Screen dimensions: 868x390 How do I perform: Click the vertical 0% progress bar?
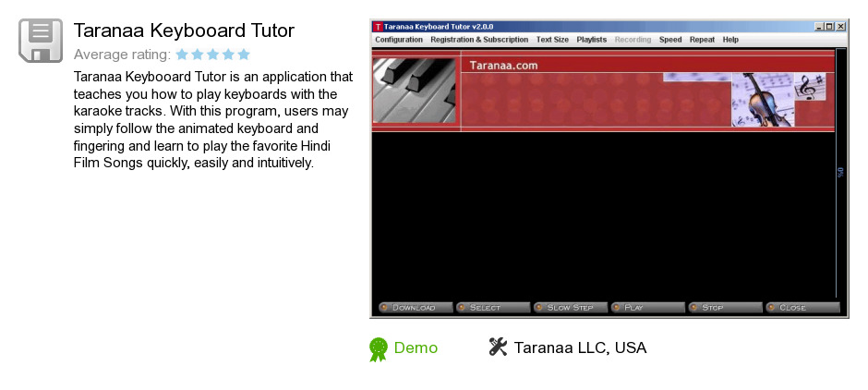[x=840, y=173]
